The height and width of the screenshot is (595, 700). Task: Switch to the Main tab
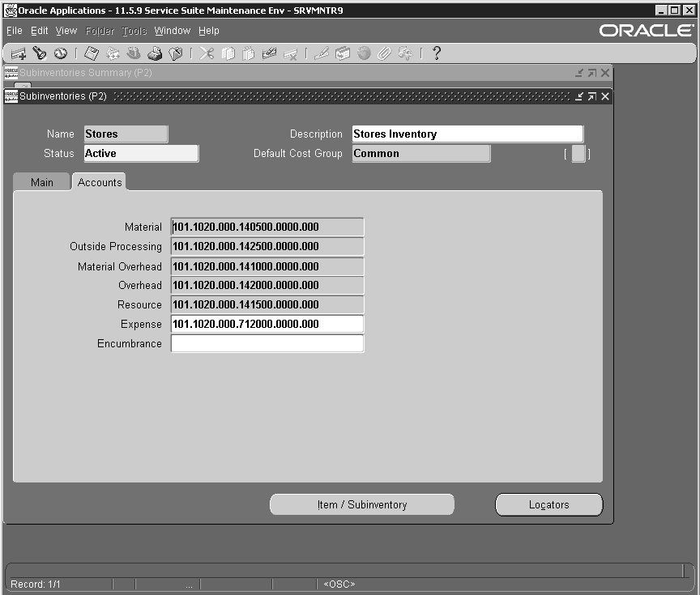point(42,182)
